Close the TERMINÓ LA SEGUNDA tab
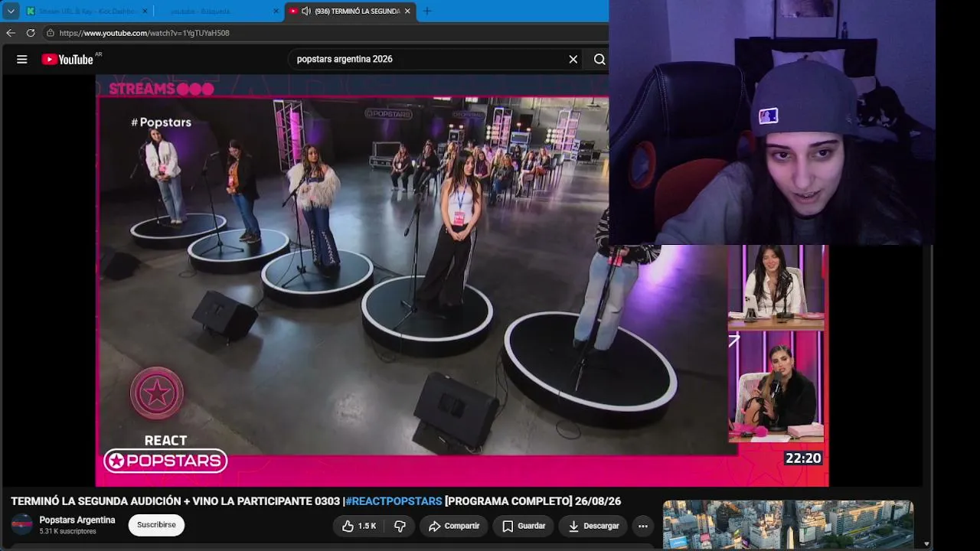 [x=407, y=11]
